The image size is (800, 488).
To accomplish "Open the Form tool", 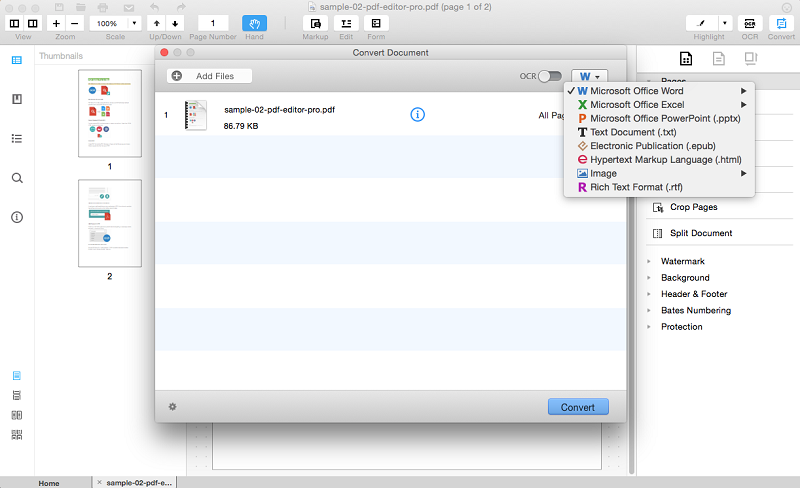I will (x=376, y=23).
